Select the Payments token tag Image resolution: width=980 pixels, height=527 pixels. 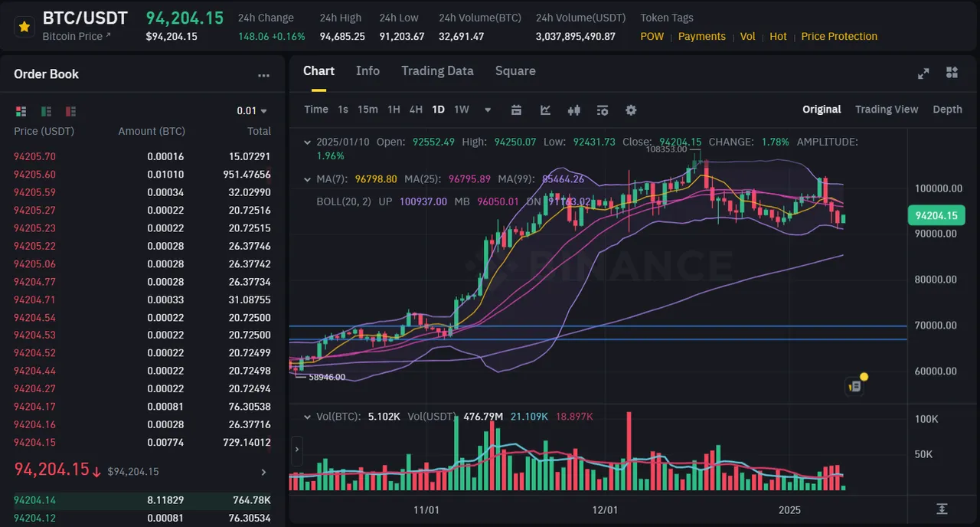coord(702,36)
